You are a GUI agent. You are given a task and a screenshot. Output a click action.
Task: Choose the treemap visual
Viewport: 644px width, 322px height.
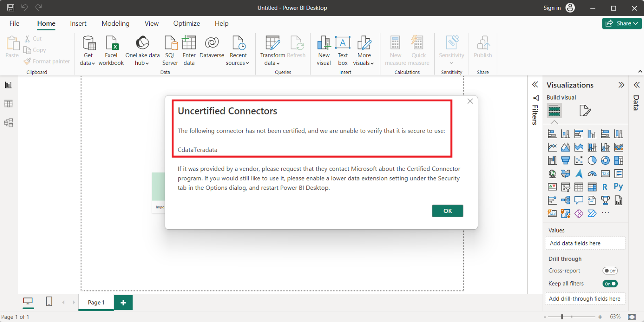619,160
